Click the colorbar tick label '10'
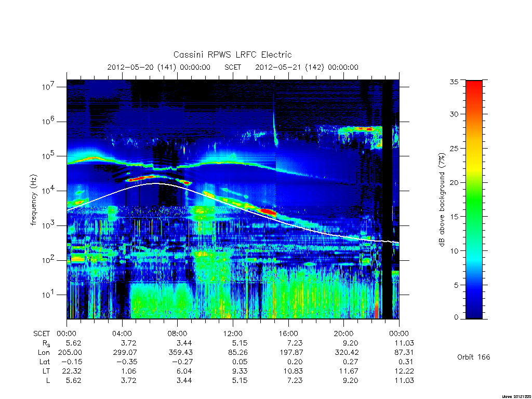 [x=454, y=251]
